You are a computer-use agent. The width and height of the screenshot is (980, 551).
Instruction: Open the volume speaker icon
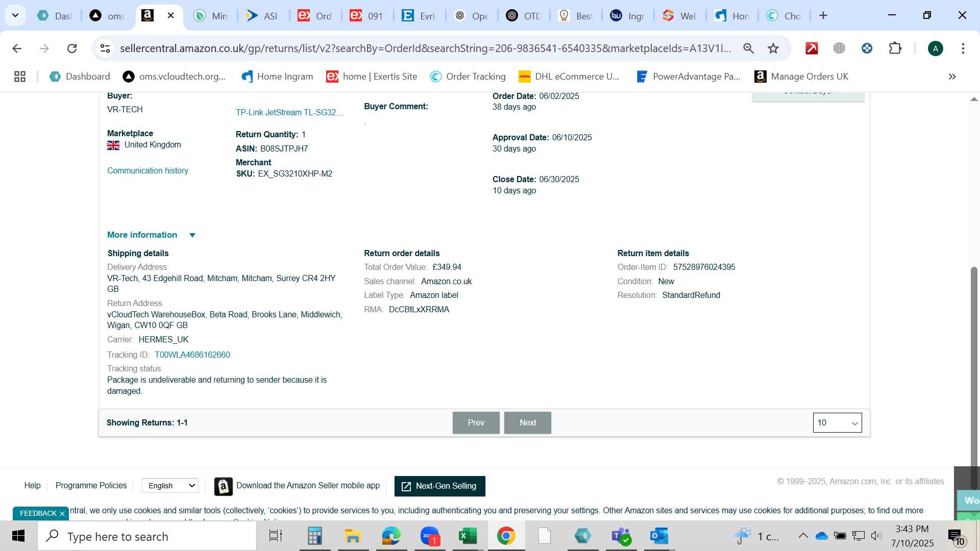coord(876,536)
